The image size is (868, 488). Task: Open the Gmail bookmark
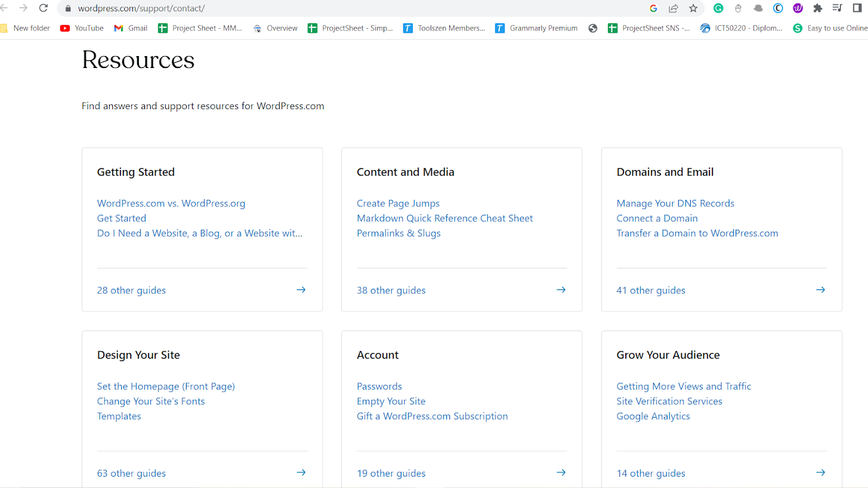point(131,28)
